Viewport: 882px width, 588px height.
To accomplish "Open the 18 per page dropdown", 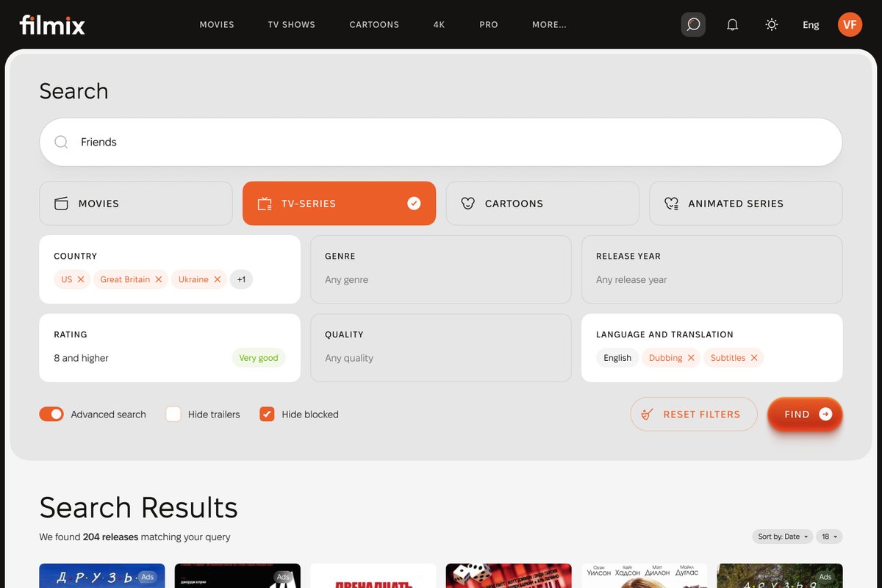I will pyautogui.click(x=830, y=537).
